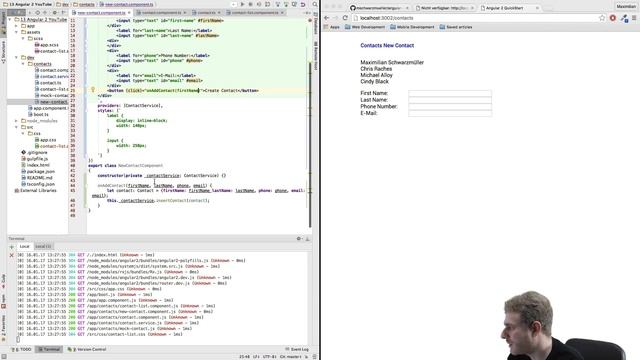This screenshot has width=640, height=360.
Task: Collapse the project root folder arrow
Action: click(10, 19)
